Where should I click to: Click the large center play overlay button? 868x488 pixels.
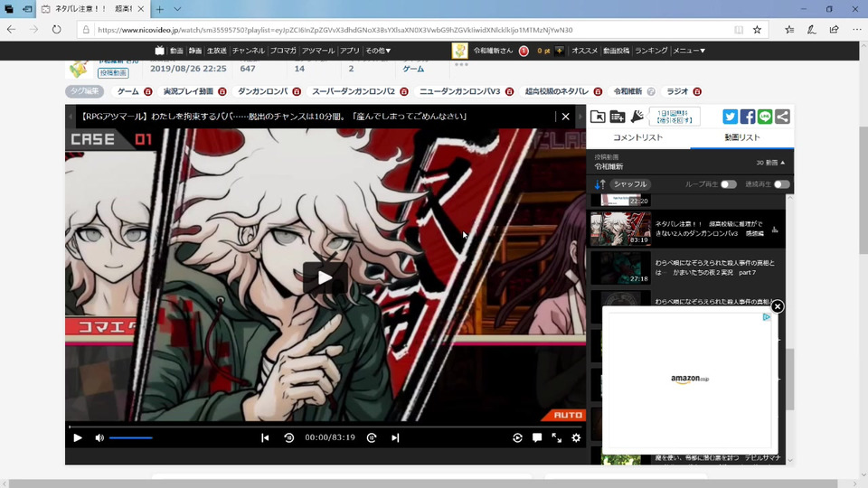point(325,277)
